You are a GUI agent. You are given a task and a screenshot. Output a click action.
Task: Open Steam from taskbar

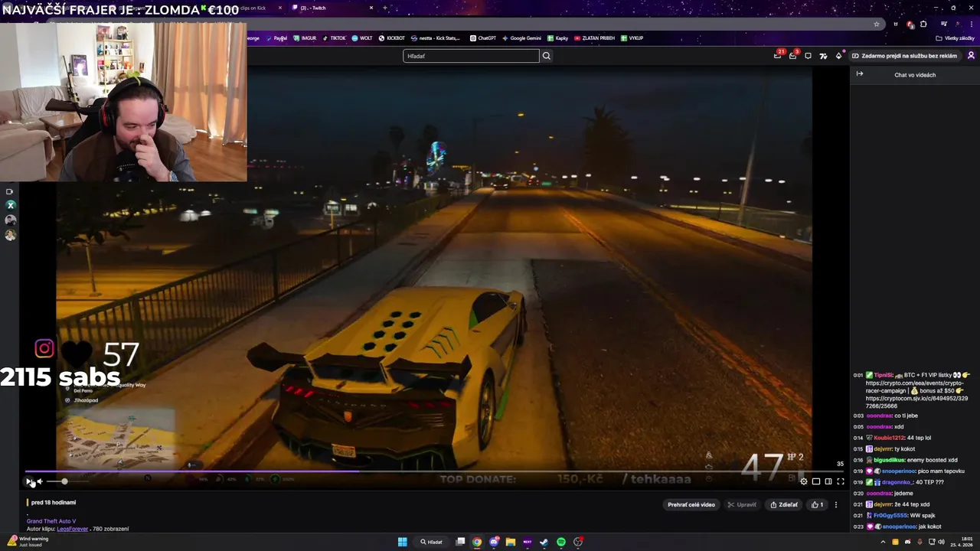[x=544, y=542]
